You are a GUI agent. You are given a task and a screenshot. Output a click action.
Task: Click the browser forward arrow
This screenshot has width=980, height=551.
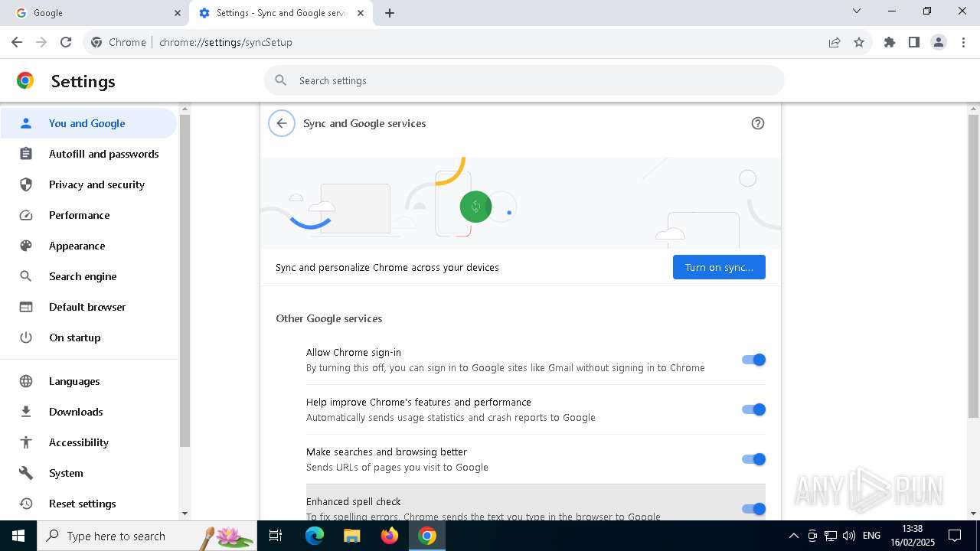coord(41,42)
